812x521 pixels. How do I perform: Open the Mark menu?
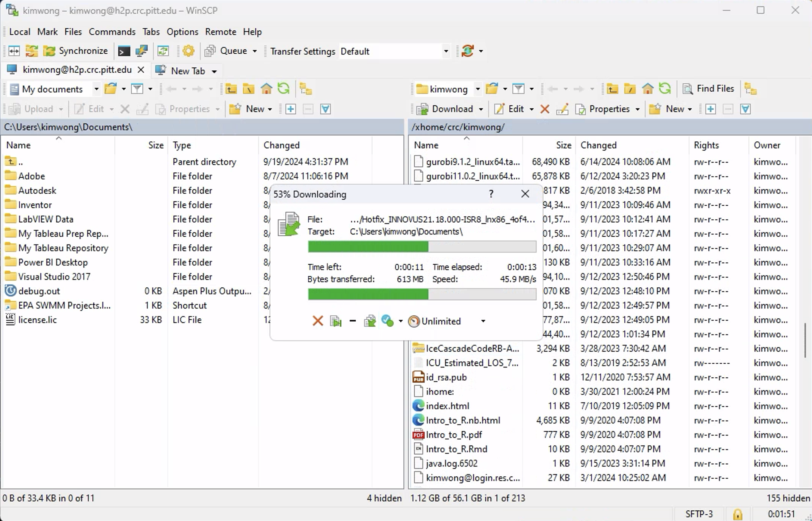47,32
